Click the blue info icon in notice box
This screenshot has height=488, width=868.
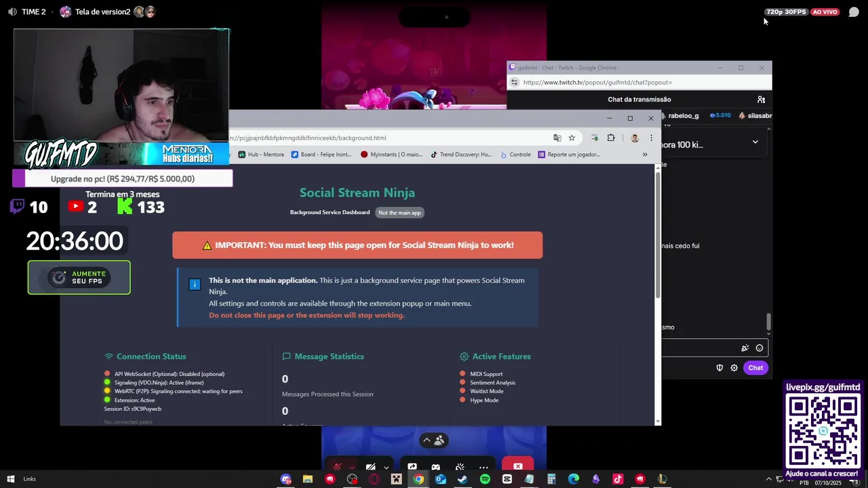(x=195, y=284)
